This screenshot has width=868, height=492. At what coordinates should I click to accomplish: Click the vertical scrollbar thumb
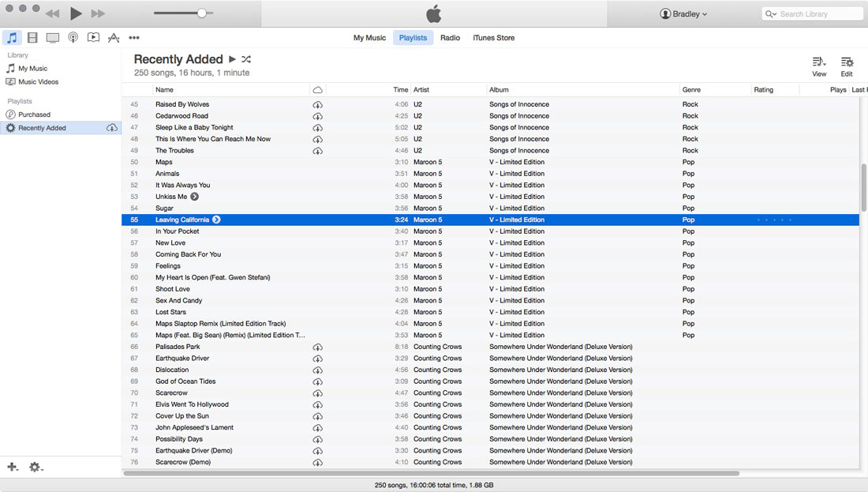[863, 187]
